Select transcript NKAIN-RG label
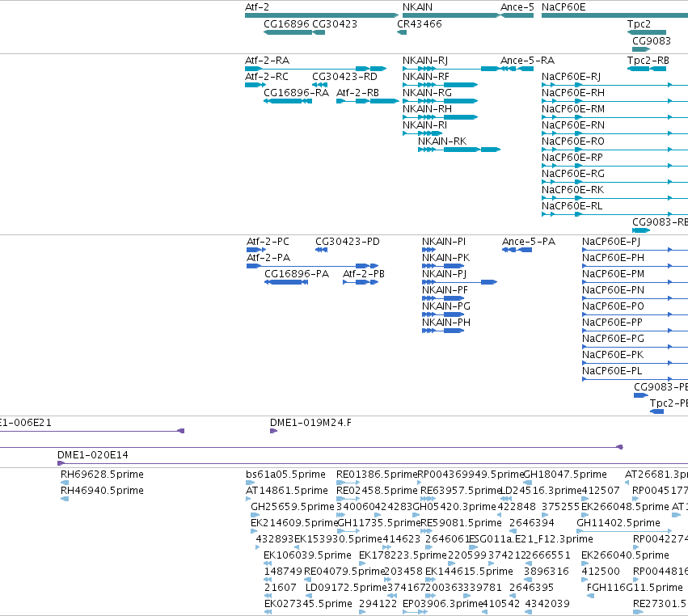Screen dimensions: 688x616 (x=428, y=93)
